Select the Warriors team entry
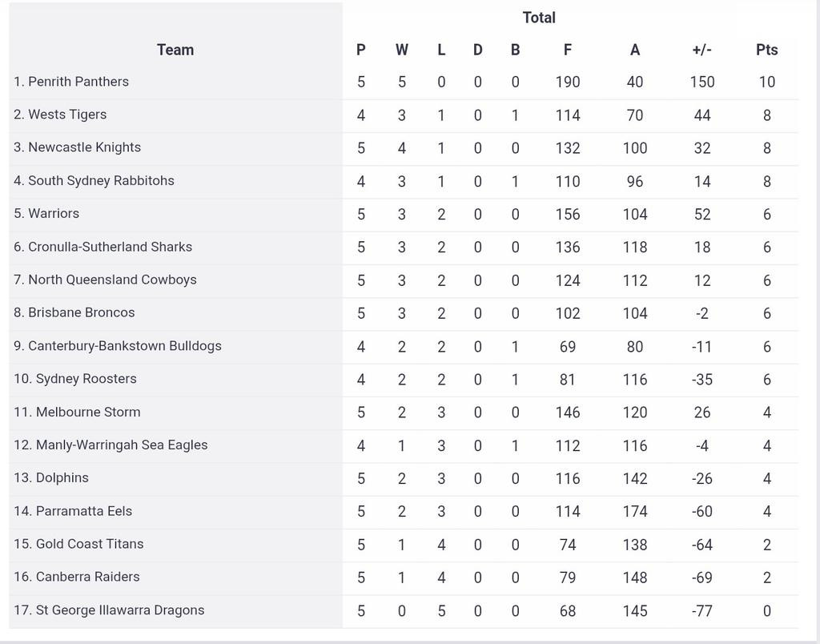 coord(46,214)
